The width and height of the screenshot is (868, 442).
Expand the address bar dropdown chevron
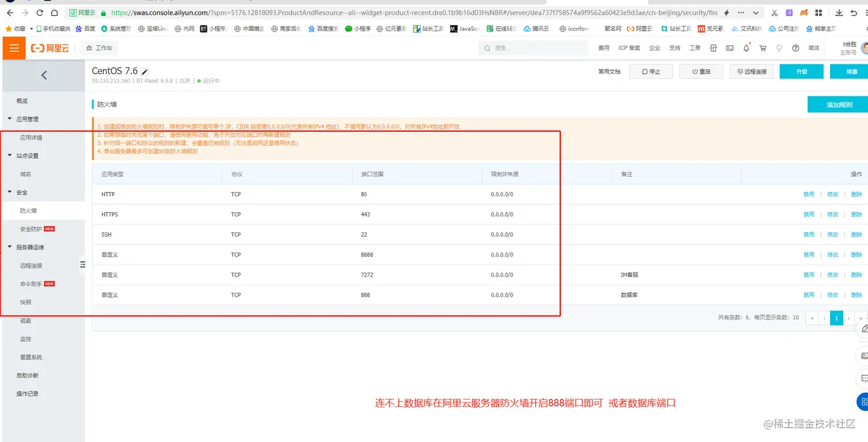click(x=755, y=13)
